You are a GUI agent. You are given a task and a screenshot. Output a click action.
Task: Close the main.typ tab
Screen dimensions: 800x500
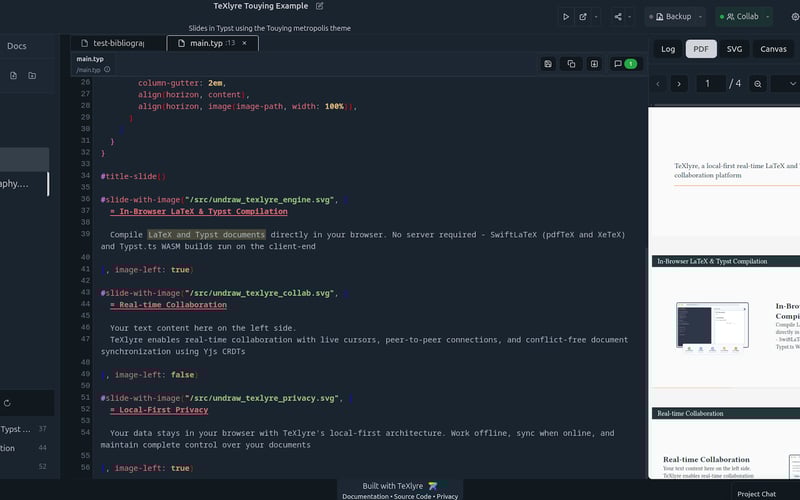244,43
